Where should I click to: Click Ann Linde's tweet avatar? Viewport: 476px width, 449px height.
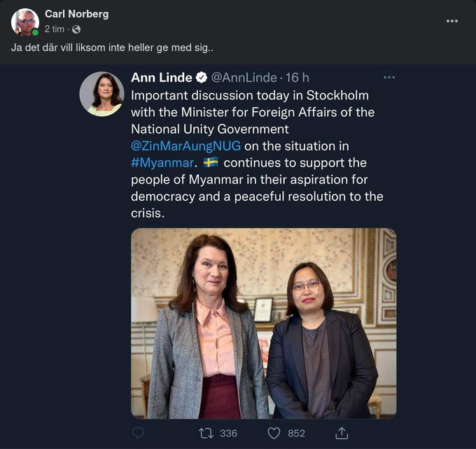(101, 94)
